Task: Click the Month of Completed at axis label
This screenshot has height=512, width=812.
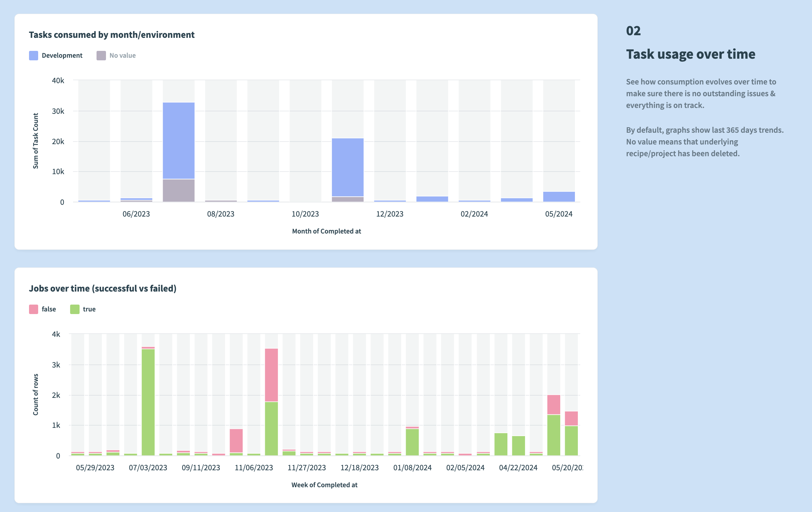Action: click(326, 231)
